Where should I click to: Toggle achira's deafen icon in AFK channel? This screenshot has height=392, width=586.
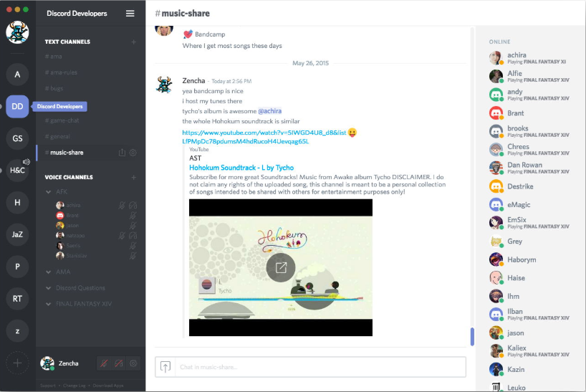(133, 205)
